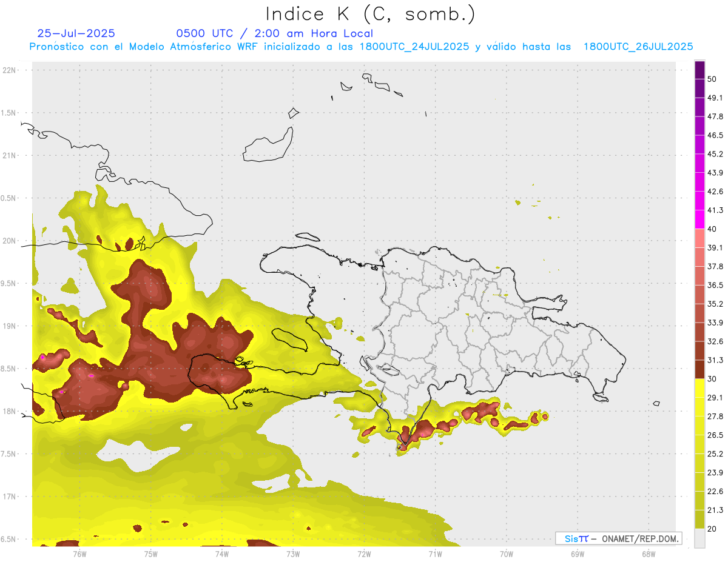Click longitude label "75W"
The image size is (728, 562).
pyautogui.click(x=151, y=554)
